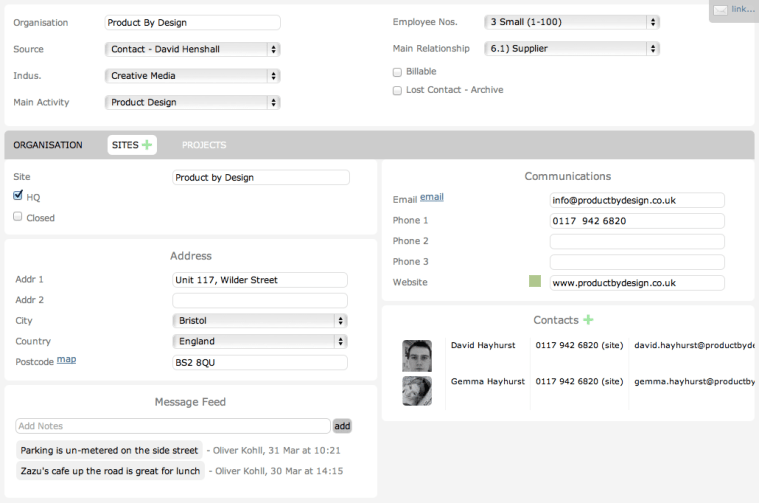The height and width of the screenshot is (503, 759).
Task: Open the map link next to Postcode
Action: 66,360
